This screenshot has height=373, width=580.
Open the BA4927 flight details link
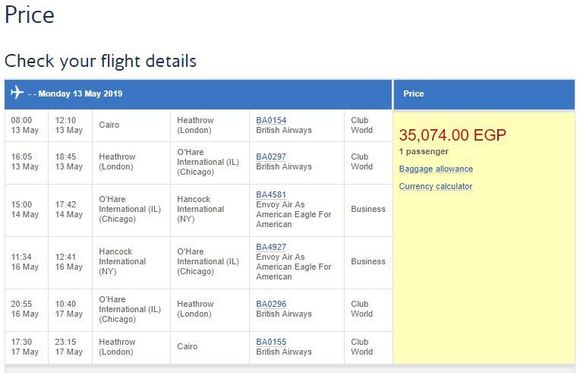pos(271,247)
